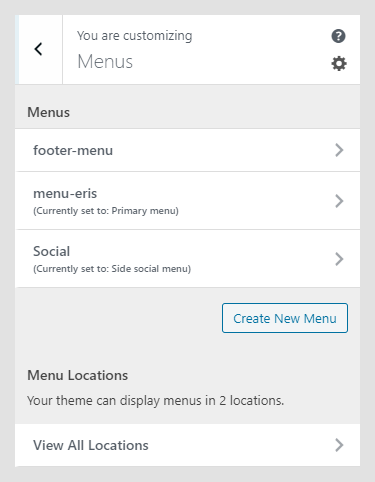Click the bold Menus section label

coord(49,112)
